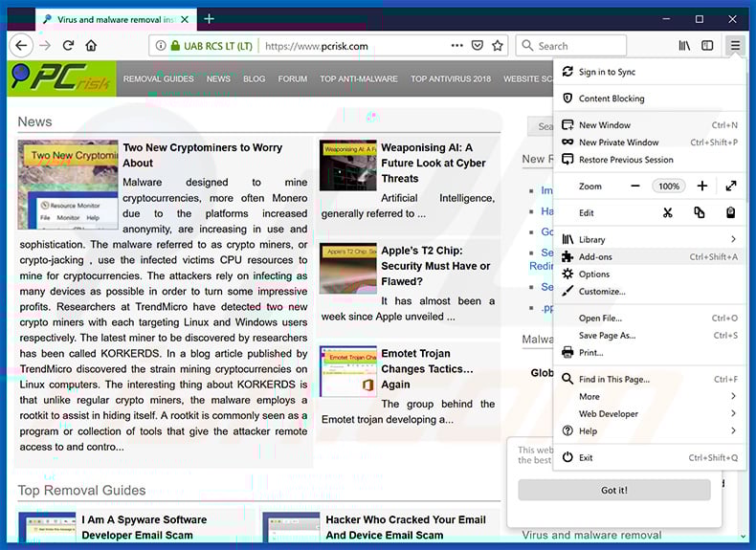Open Weaponising AI headline link
Viewport: 756px width, 550px height.
click(433, 163)
